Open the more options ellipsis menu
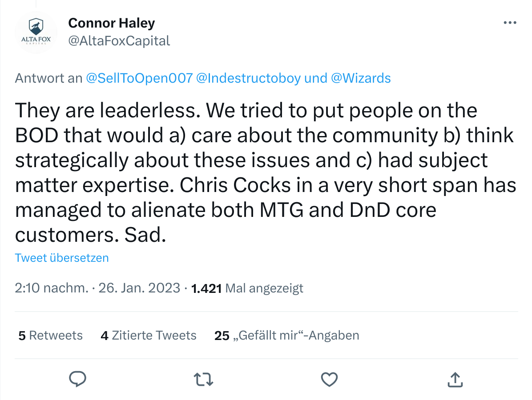 click(510, 23)
